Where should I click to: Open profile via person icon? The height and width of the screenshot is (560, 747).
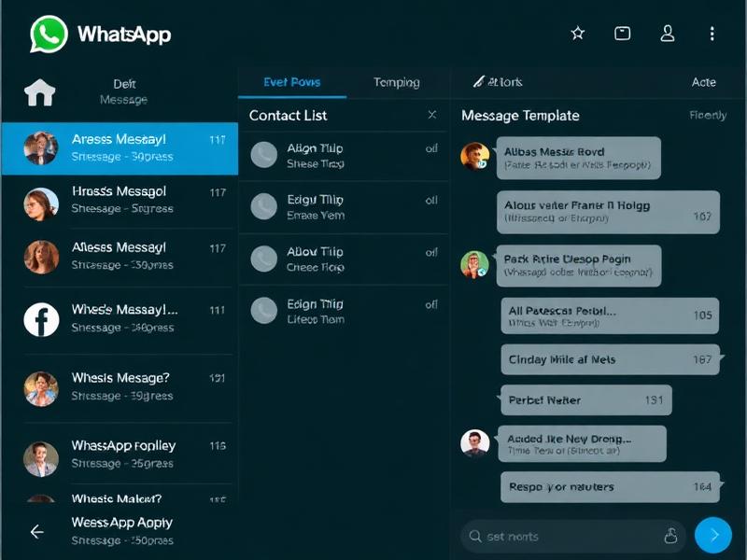(x=668, y=34)
